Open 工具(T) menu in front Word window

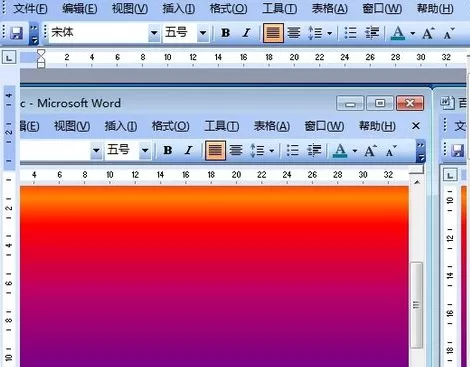[x=221, y=126]
